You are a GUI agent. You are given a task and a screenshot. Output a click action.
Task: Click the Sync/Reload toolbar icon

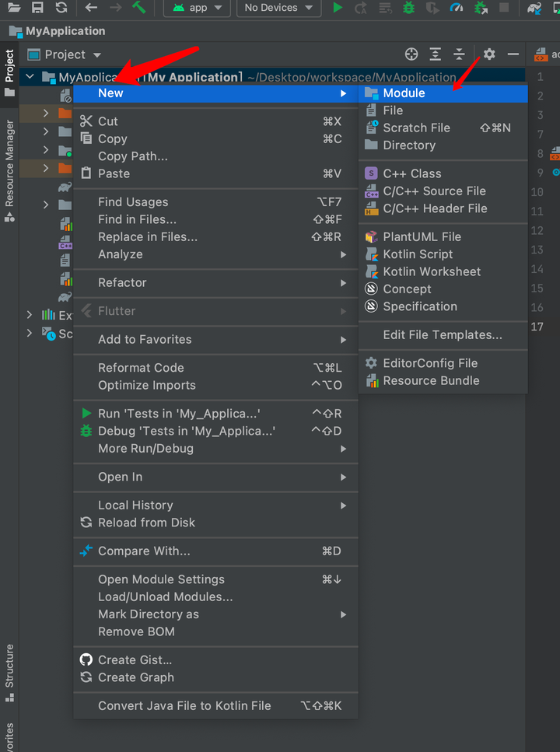click(61, 8)
